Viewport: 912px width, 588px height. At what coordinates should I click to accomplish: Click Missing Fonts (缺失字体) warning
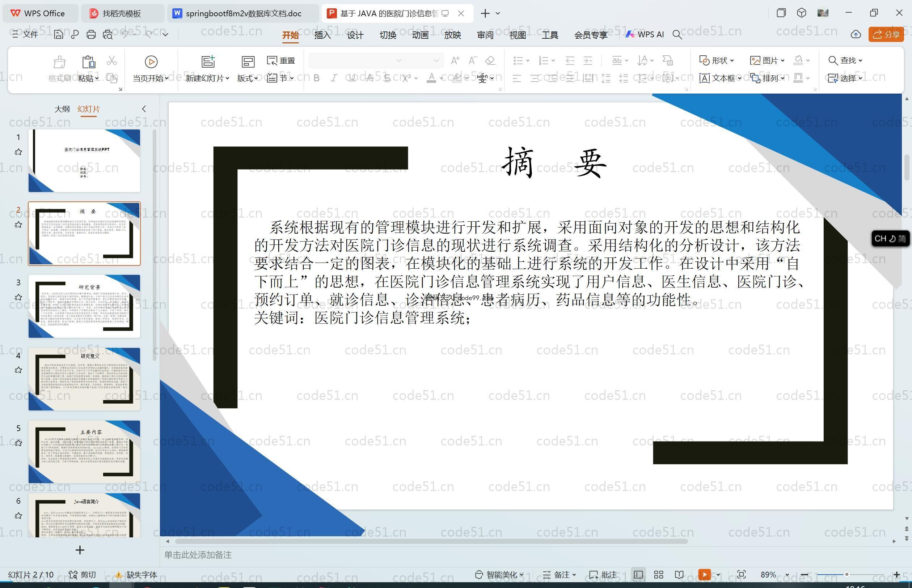click(x=136, y=575)
